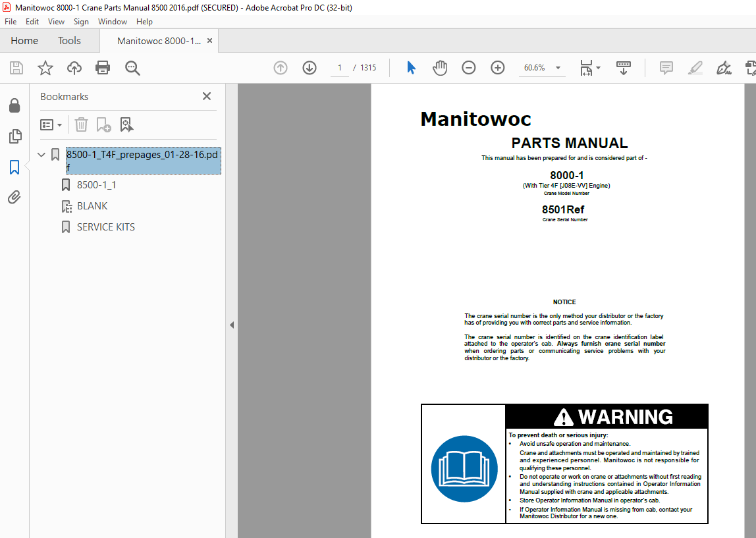The width and height of the screenshot is (756, 538).
Task: Click the page number input field
Action: click(x=339, y=68)
